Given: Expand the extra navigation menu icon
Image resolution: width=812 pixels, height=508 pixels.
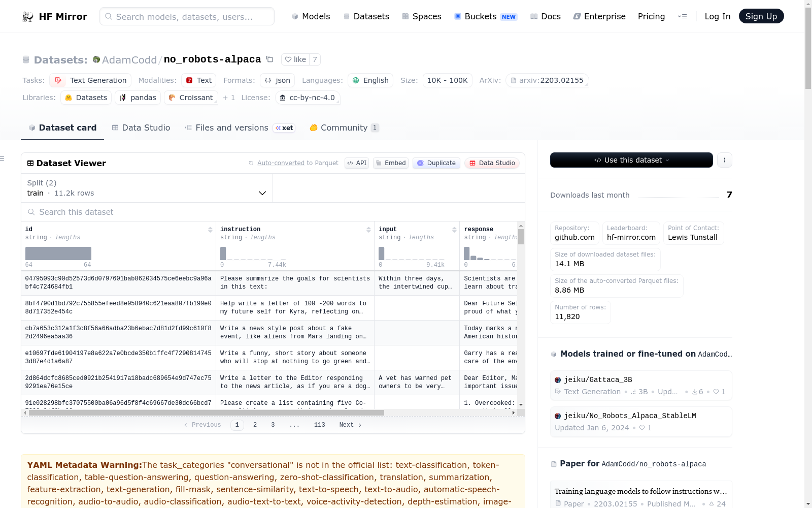Looking at the screenshot, I should click(682, 16).
